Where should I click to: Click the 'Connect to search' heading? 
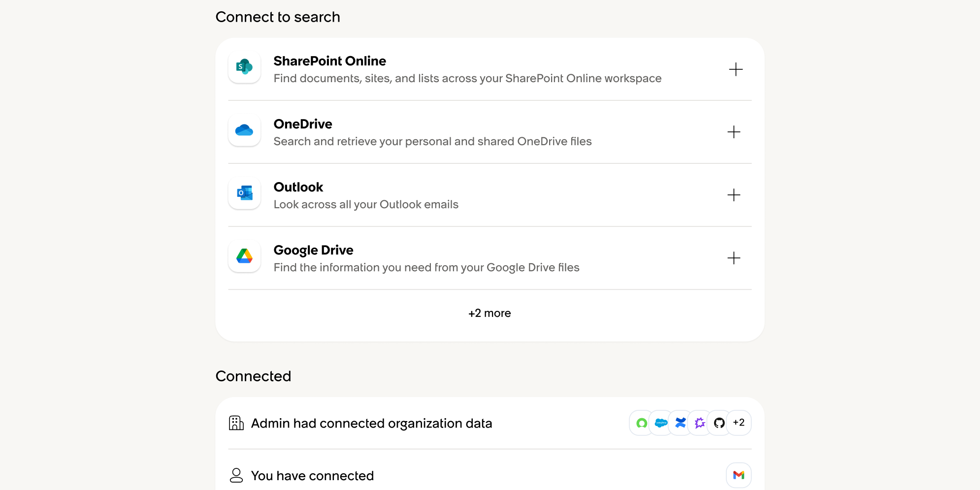pos(278,17)
